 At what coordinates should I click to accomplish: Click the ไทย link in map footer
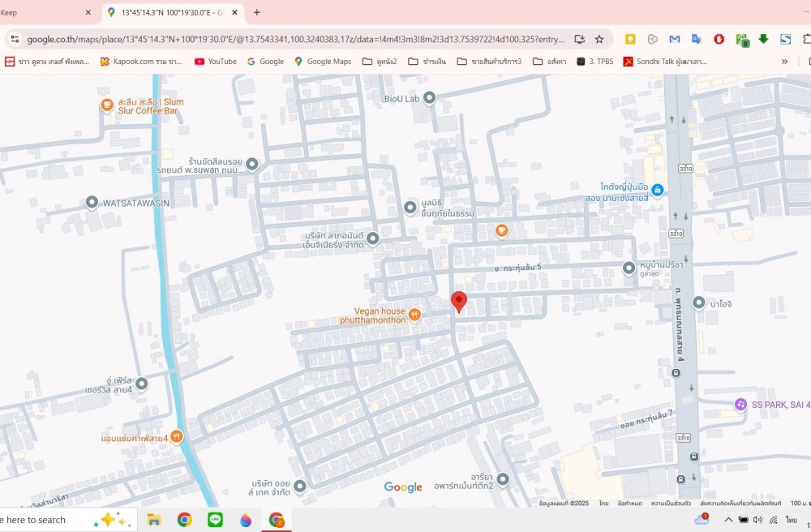click(x=603, y=503)
